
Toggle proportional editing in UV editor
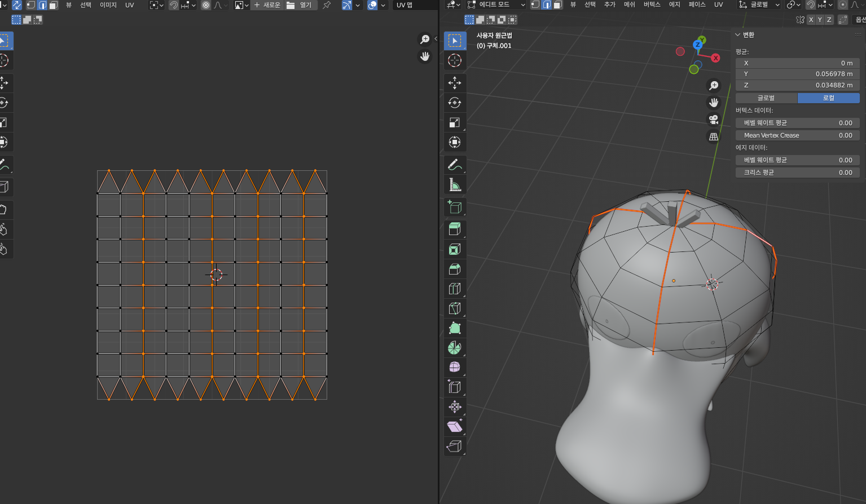tap(206, 5)
